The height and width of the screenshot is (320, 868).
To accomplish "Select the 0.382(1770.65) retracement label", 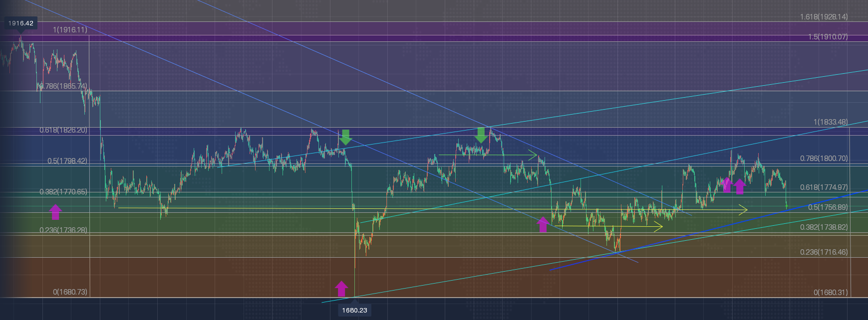I will pos(63,192).
